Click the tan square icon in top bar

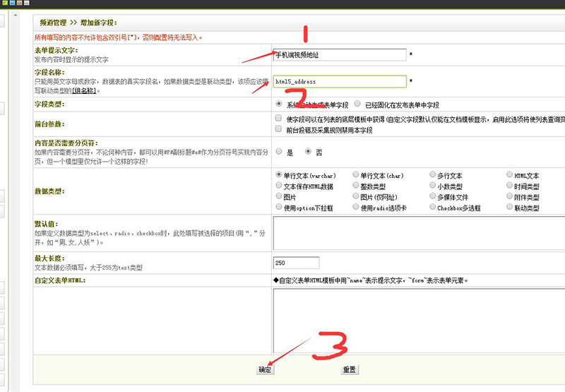(x=19, y=3)
